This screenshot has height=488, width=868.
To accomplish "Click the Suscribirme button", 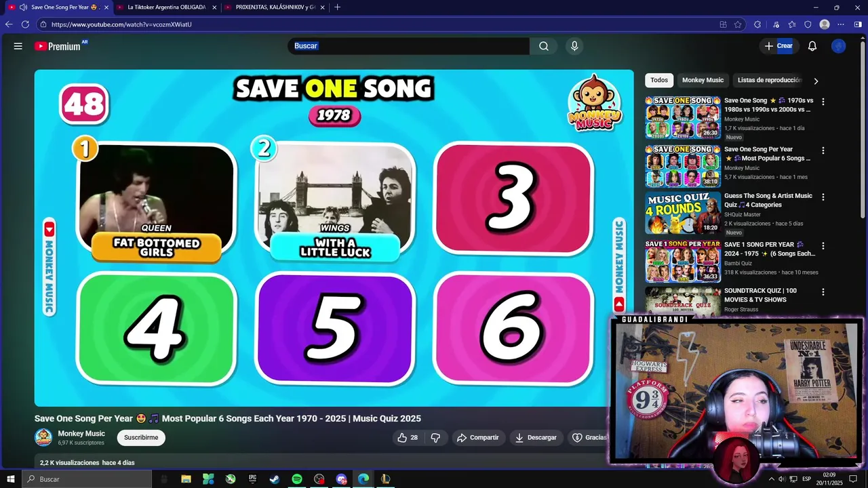I will [141, 438].
